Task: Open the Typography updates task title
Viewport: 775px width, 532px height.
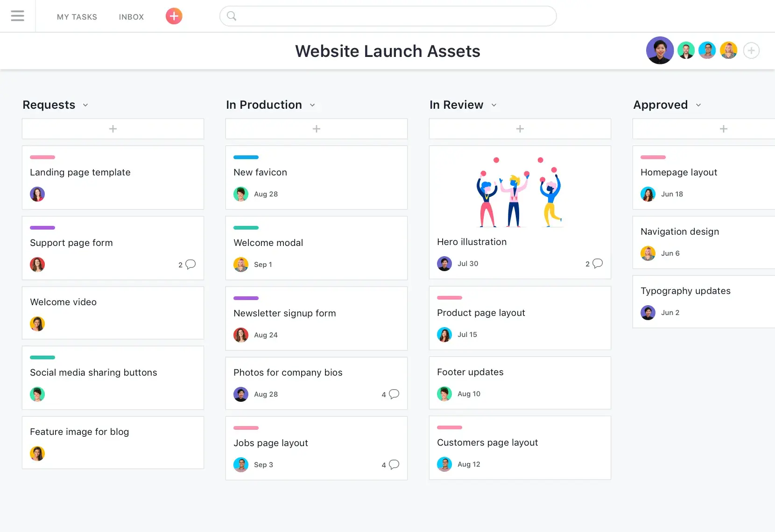Action: pos(685,291)
